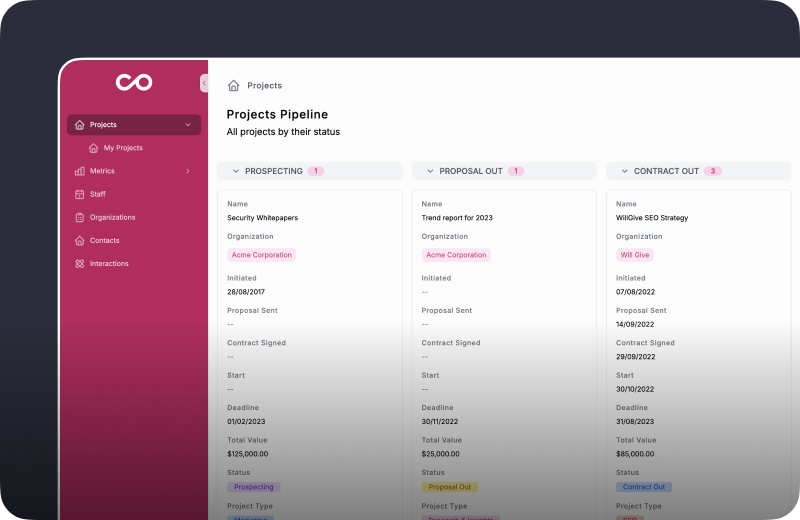Click the PROSPECTING count badge
Screen dimensions: 800x520
[x=316, y=171]
